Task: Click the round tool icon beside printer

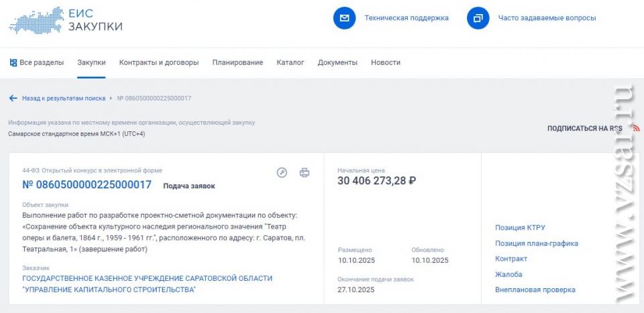Action: tap(282, 173)
